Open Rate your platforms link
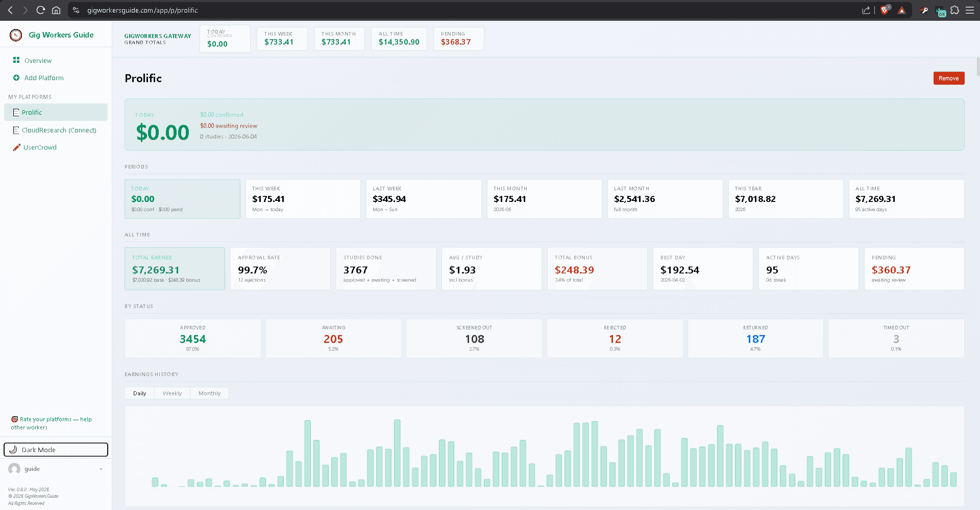Viewport: 980px width, 510px height. 51,423
